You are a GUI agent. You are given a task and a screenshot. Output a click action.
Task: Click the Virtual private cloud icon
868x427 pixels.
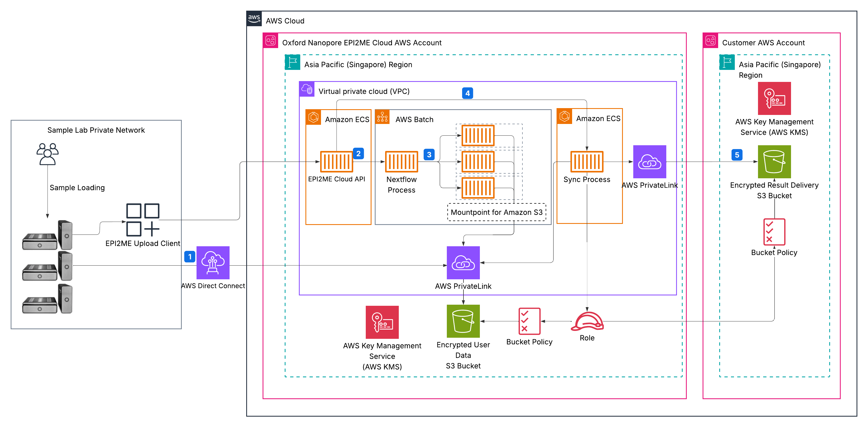point(307,89)
